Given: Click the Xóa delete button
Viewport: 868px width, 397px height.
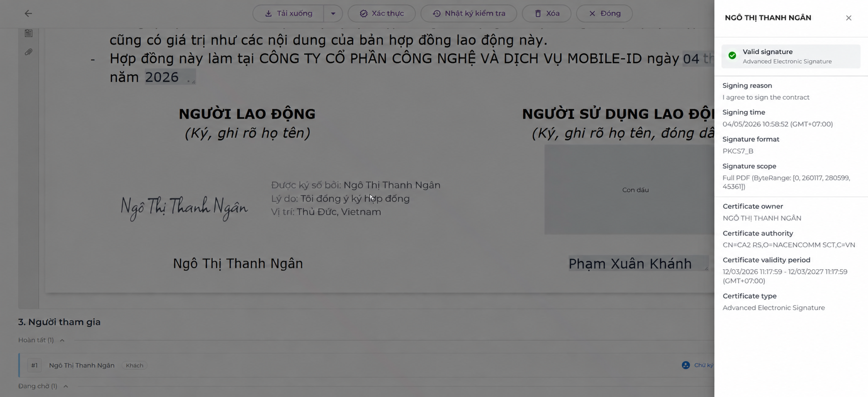Looking at the screenshot, I should pyautogui.click(x=547, y=14).
